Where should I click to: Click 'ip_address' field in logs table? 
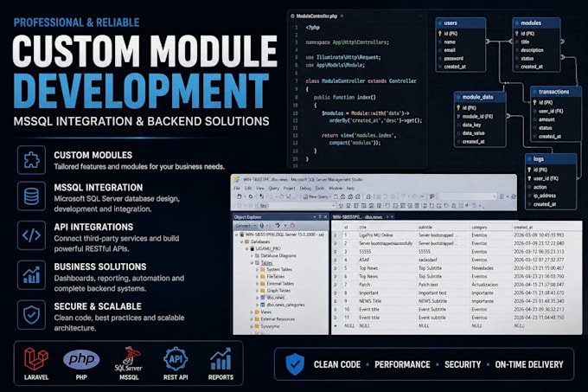545,196
